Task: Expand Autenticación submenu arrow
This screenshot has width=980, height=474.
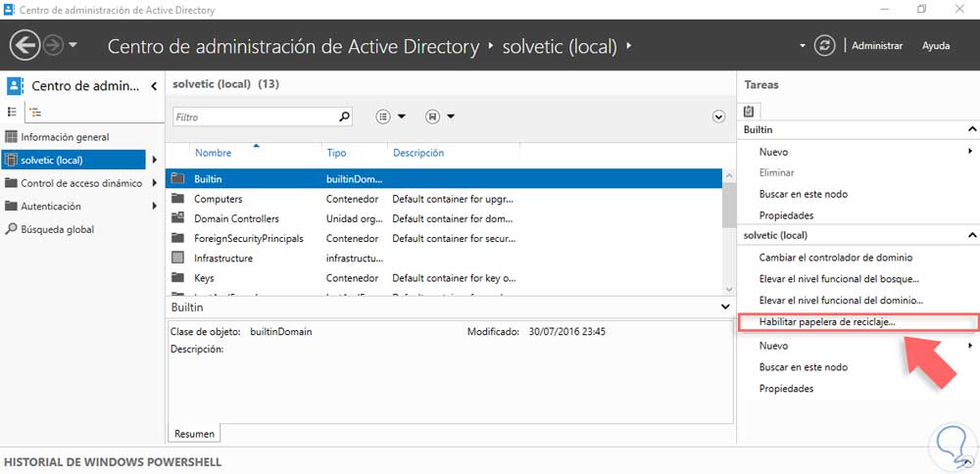Action: 154,206
